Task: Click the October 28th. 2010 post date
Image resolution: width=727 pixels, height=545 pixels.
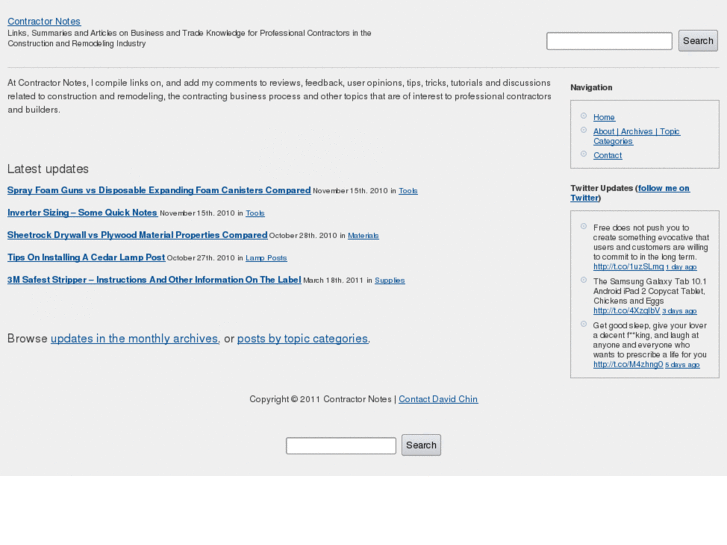Action: pyautogui.click(x=303, y=236)
